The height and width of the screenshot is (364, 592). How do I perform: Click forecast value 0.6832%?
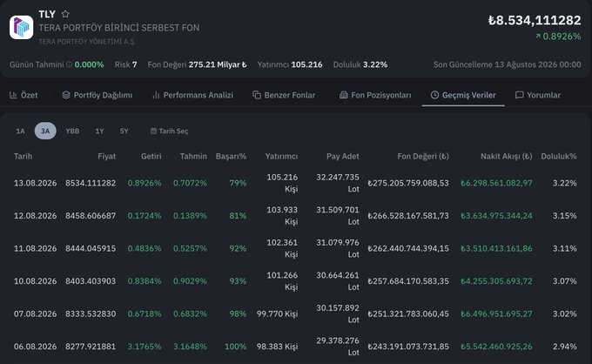pos(190,313)
